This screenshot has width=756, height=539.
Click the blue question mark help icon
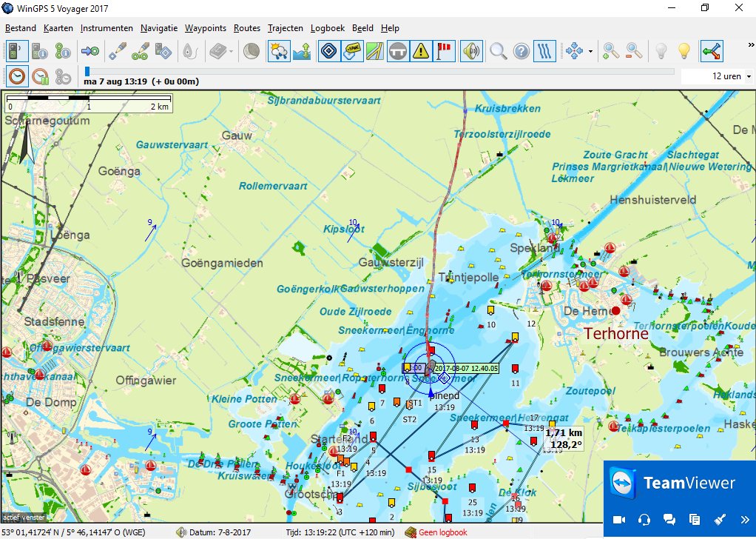[x=522, y=51]
